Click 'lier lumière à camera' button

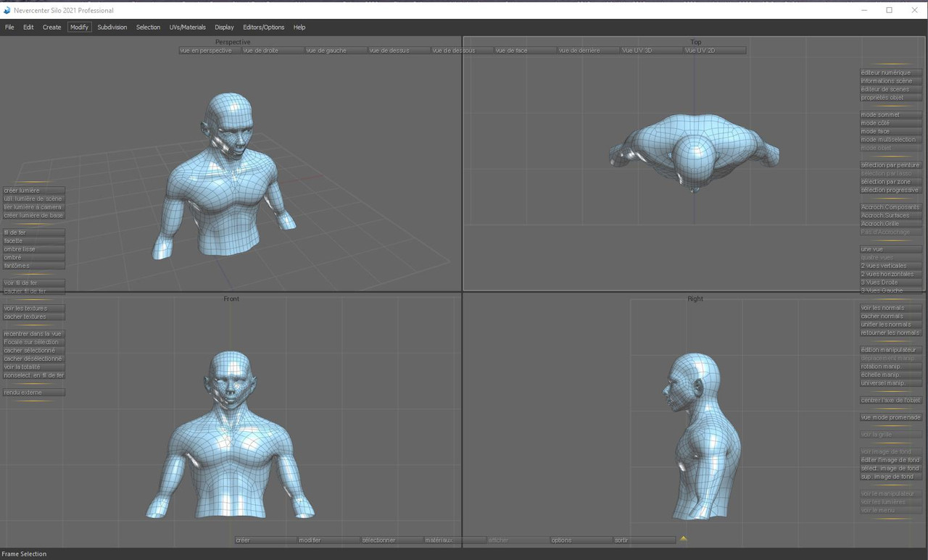coord(33,207)
